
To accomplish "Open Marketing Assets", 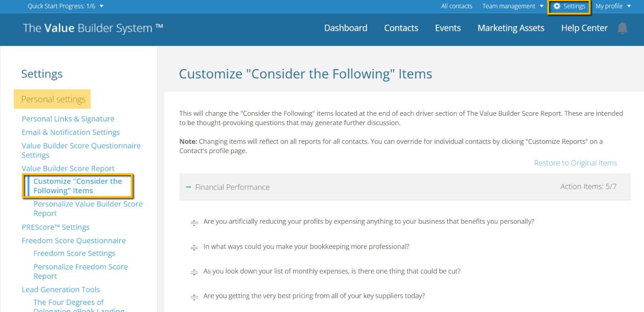I will pyautogui.click(x=511, y=28).
